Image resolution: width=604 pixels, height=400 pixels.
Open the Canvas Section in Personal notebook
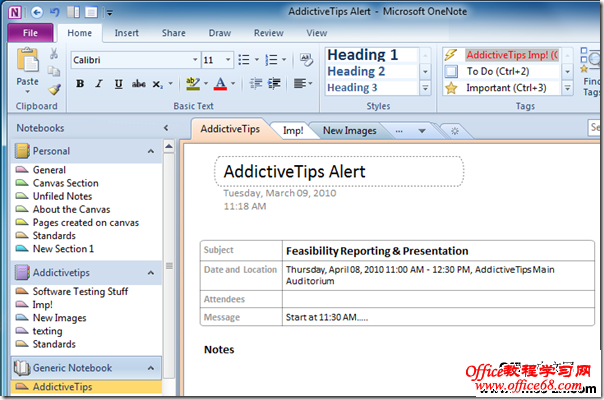[65, 183]
